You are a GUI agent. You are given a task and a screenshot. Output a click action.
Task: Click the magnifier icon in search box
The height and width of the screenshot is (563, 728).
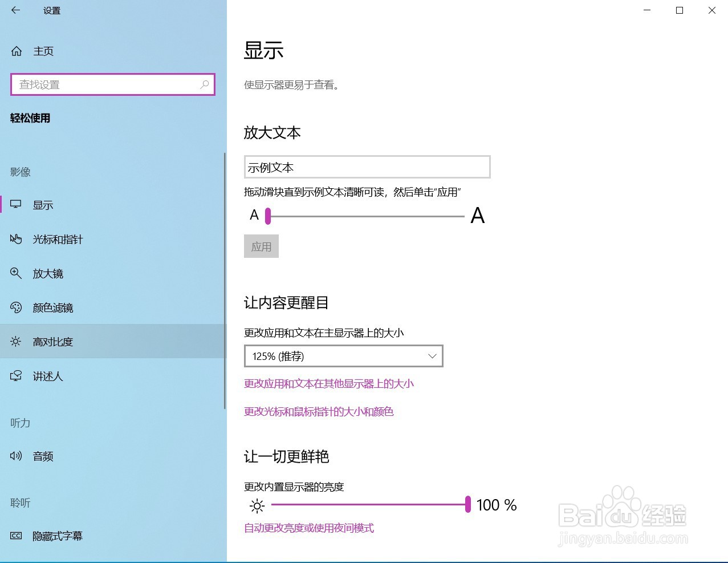[x=205, y=84]
